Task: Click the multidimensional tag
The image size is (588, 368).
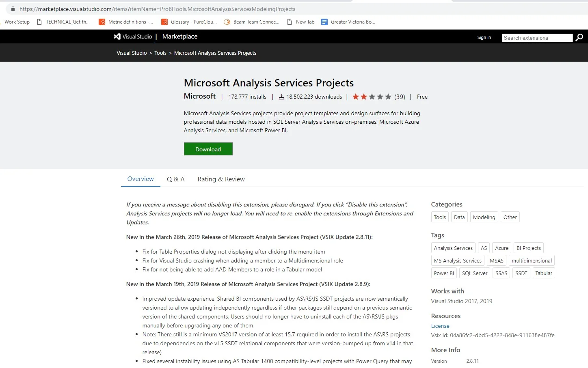Action: pos(532,260)
